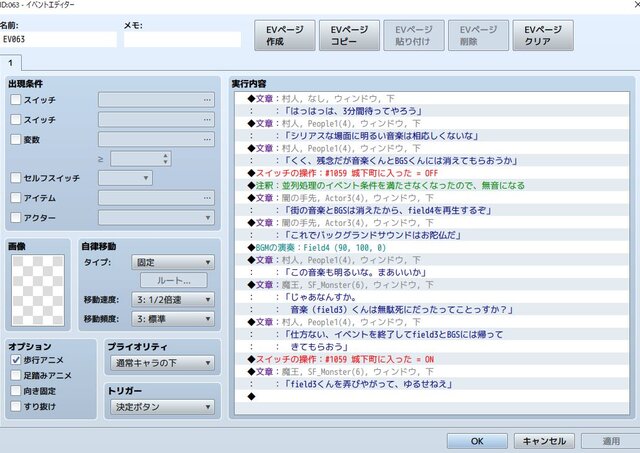Open the タイプ dropdown showing 固定

(173, 262)
